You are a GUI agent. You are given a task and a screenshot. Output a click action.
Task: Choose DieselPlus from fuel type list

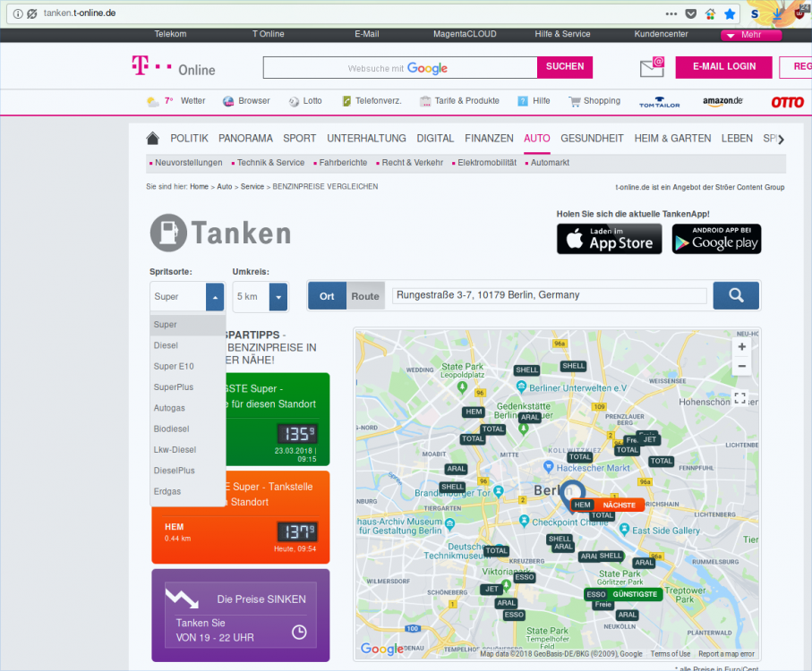click(187, 471)
